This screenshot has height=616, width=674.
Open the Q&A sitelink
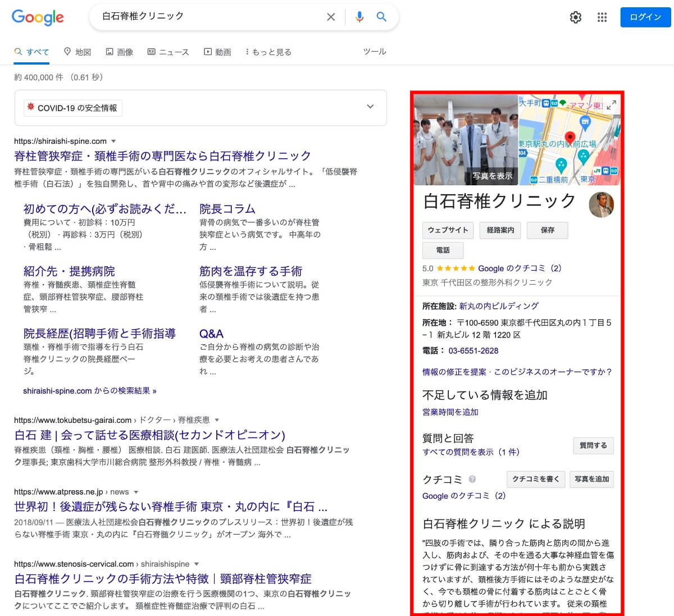click(x=211, y=334)
